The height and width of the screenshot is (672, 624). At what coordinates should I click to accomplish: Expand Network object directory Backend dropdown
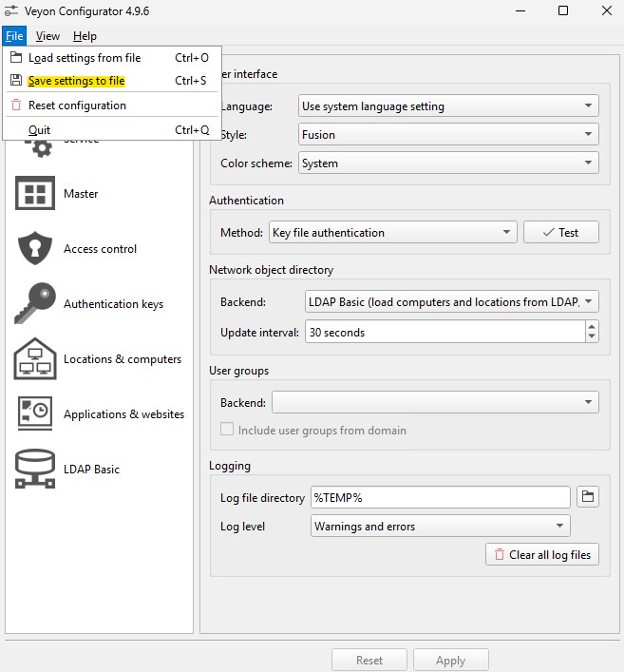click(451, 301)
